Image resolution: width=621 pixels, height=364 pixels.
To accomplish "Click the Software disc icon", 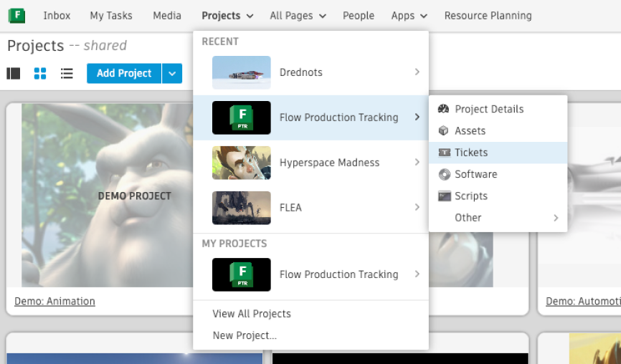I will [445, 175].
